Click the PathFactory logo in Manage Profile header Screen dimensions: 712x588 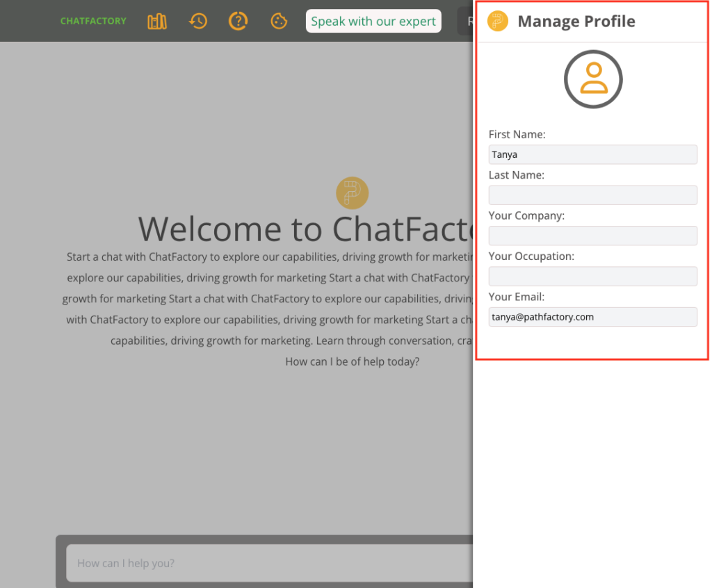[x=498, y=21]
